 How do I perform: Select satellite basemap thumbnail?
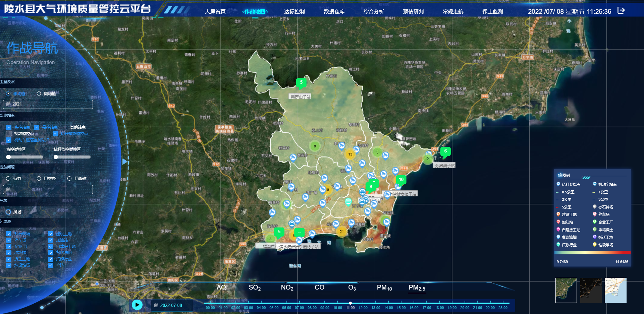click(566, 290)
